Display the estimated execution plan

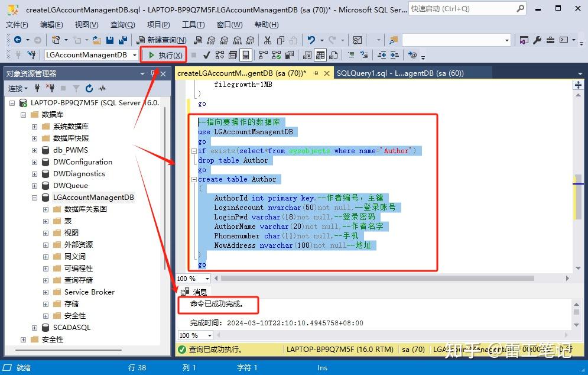(x=220, y=55)
